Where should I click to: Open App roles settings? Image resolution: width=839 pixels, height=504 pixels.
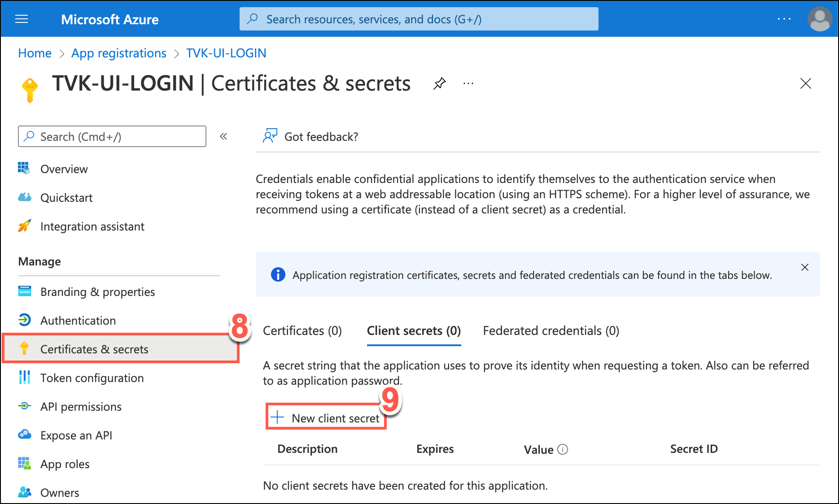pyautogui.click(x=65, y=464)
